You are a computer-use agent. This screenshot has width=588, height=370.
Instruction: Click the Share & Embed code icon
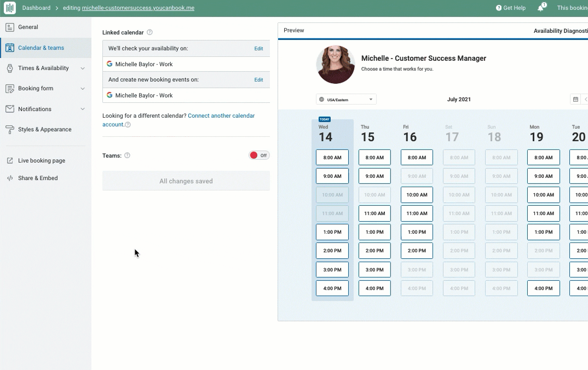pos(10,178)
